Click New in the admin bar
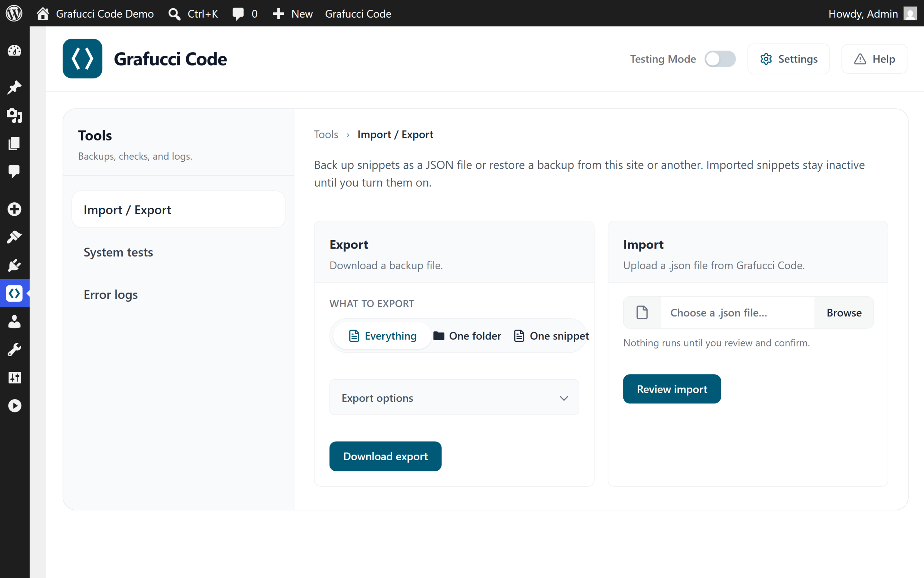924x578 pixels. pos(302,14)
